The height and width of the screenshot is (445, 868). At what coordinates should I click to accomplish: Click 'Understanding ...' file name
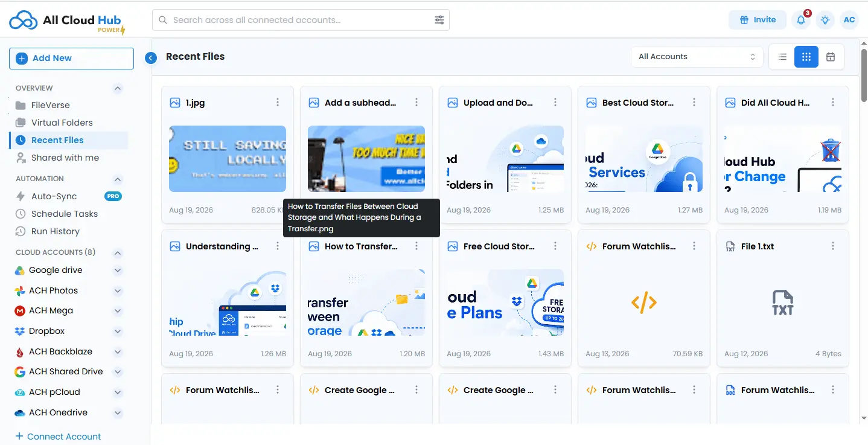pyautogui.click(x=222, y=246)
